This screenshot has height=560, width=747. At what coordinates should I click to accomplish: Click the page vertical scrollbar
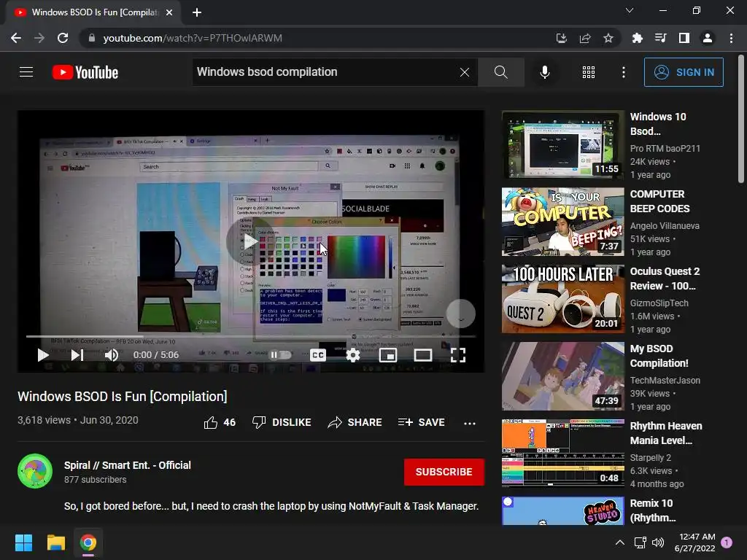coord(741,119)
